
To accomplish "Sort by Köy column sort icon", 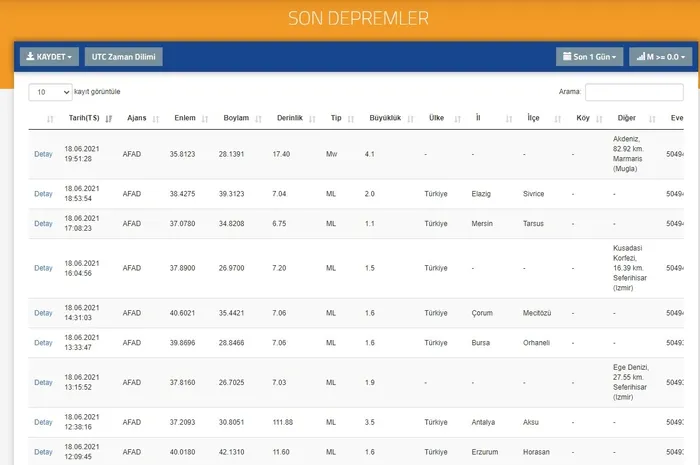I will point(599,119).
